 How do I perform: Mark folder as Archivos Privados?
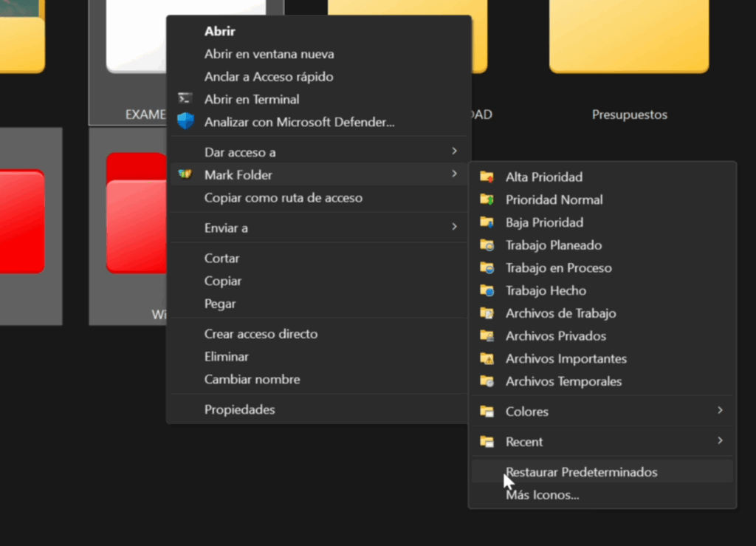point(602,335)
